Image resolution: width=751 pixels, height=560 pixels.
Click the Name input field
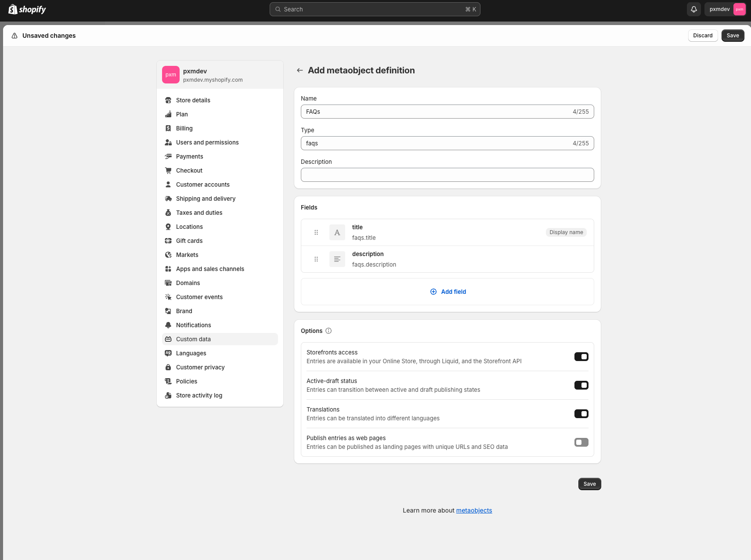(448, 112)
